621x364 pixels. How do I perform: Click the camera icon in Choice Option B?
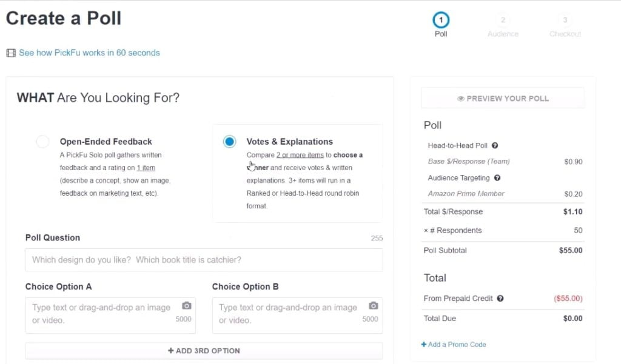click(x=374, y=306)
